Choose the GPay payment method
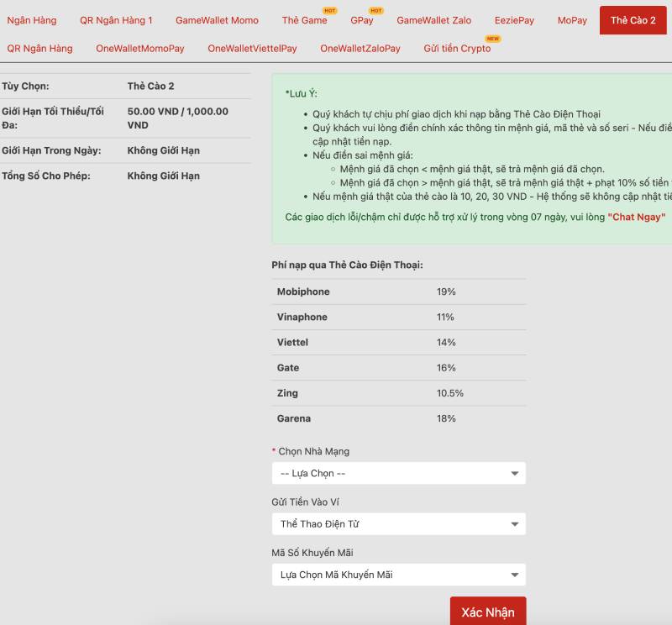Screen dimensions: 672x625 coord(362,20)
